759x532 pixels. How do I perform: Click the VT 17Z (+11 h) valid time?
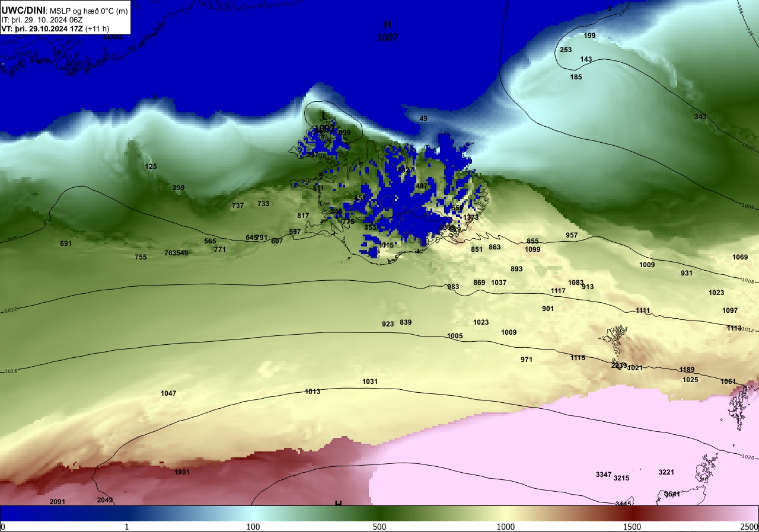tap(55, 28)
